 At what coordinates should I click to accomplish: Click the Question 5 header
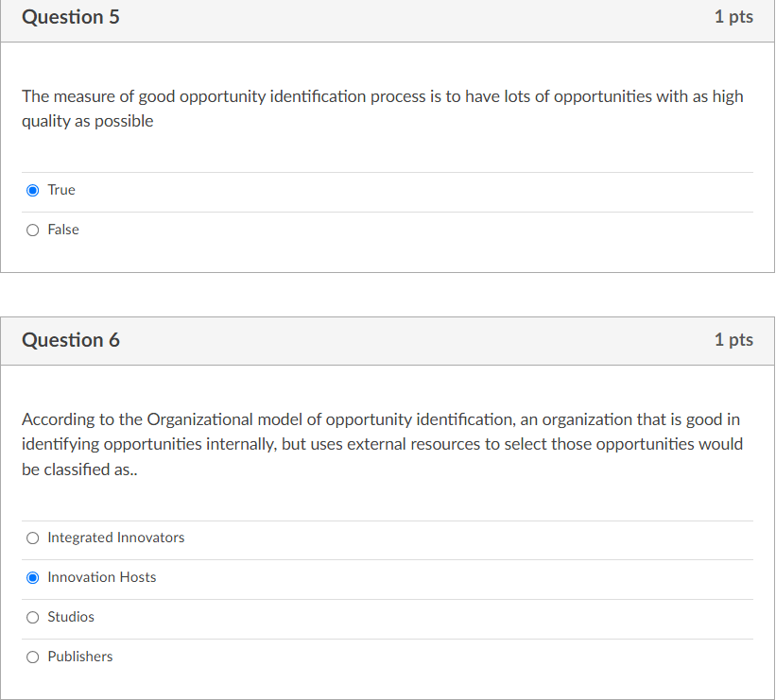(71, 17)
